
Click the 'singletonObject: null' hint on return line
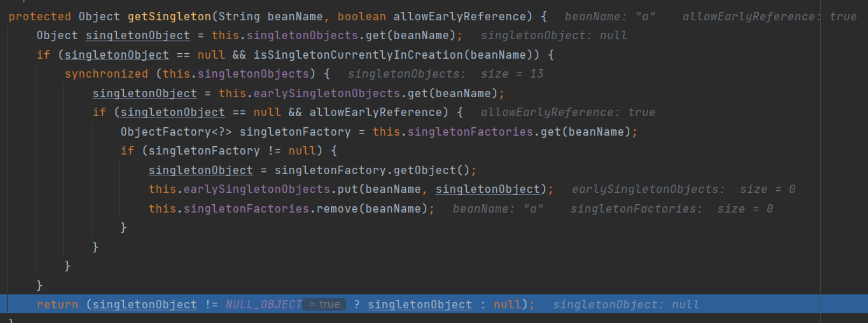pyautogui.click(x=626, y=304)
